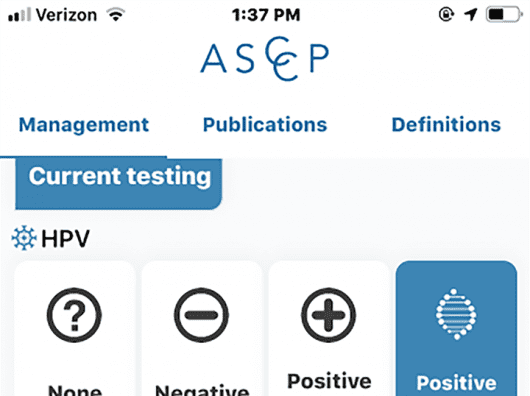The width and height of the screenshot is (530, 396).
Task: Switch to the Publications tab
Action: point(265,124)
